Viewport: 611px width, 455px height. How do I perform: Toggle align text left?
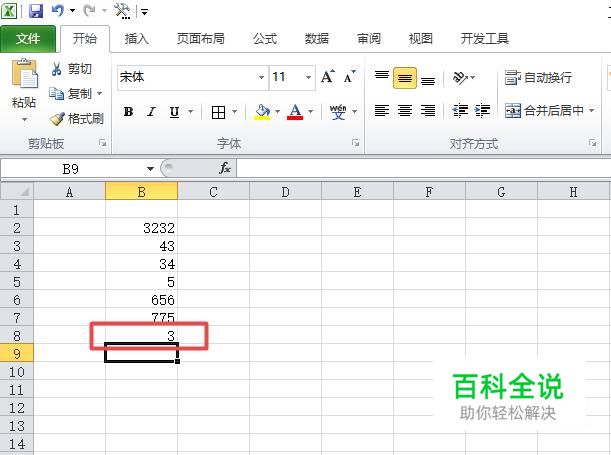382,111
